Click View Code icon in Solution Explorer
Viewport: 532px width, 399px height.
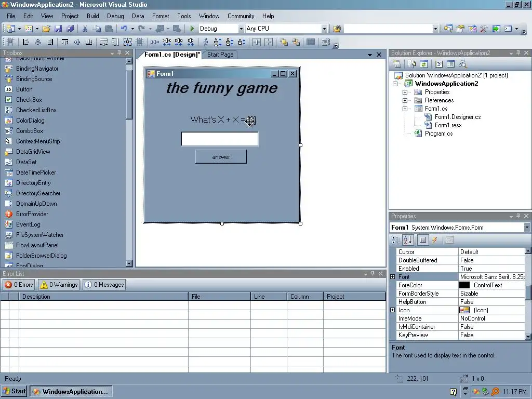tap(439, 64)
